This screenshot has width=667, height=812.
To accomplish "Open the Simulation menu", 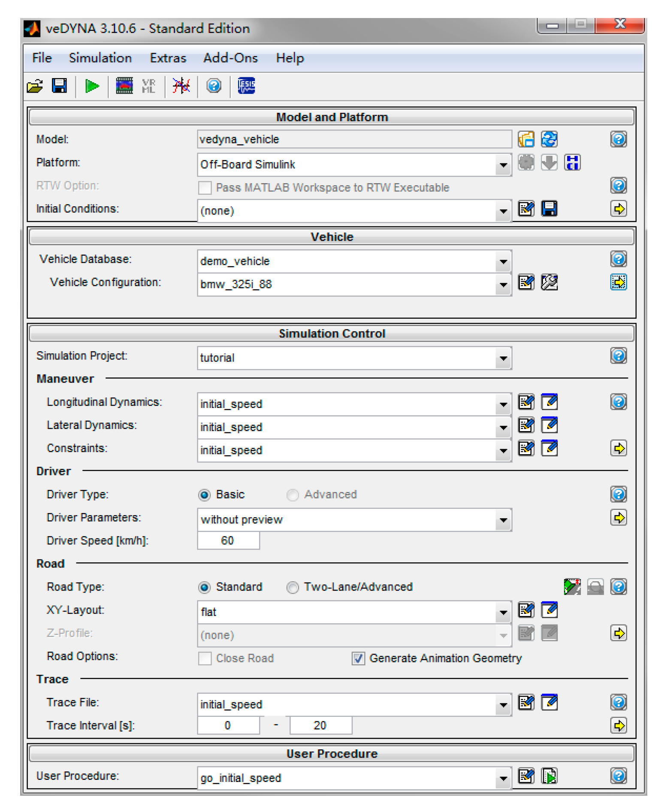I will [x=100, y=58].
